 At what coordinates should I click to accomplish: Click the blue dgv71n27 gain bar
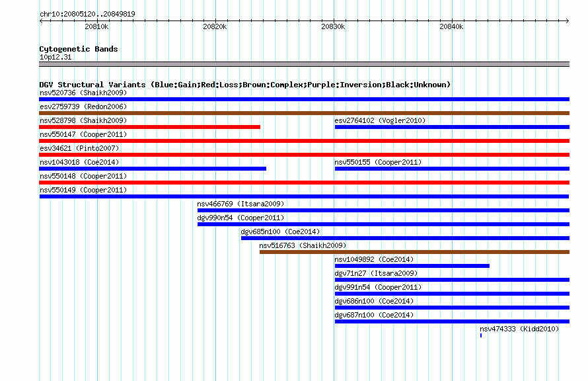click(452, 280)
